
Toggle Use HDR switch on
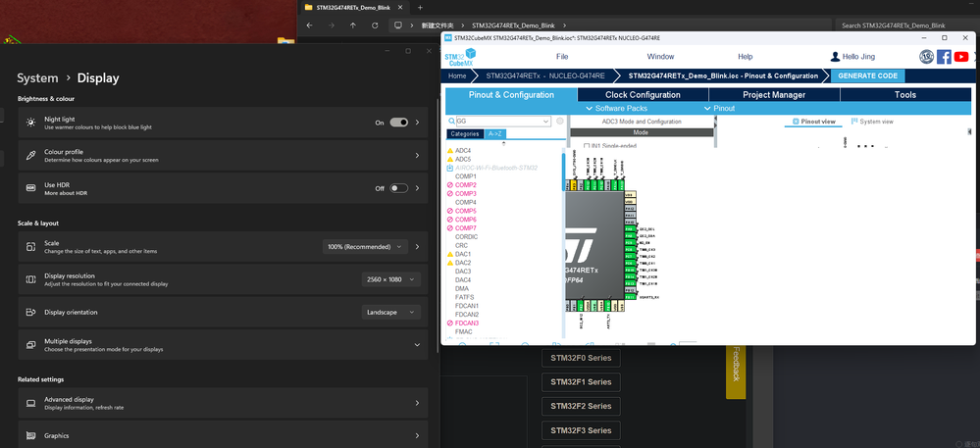[x=398, y=188]
